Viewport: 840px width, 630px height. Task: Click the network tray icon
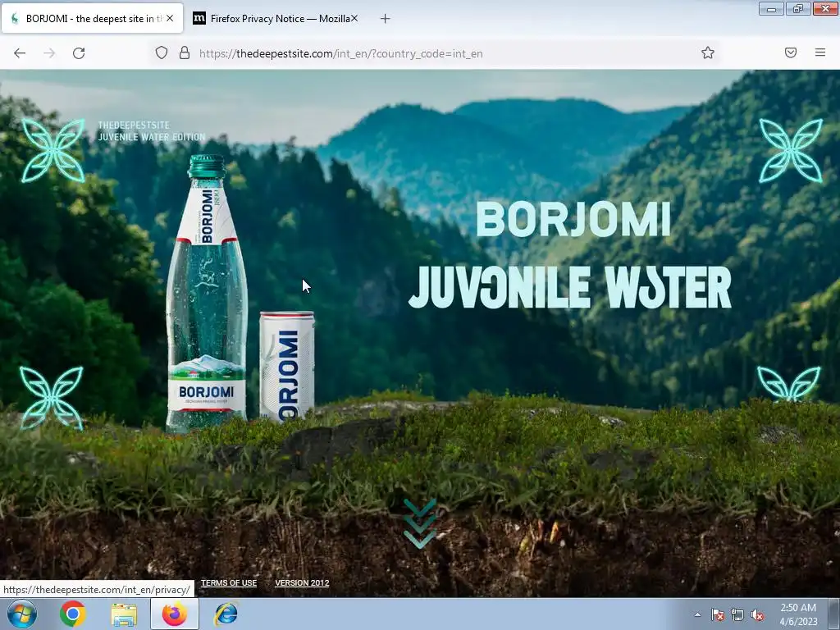pyautogui.click(x=737, y=614)
